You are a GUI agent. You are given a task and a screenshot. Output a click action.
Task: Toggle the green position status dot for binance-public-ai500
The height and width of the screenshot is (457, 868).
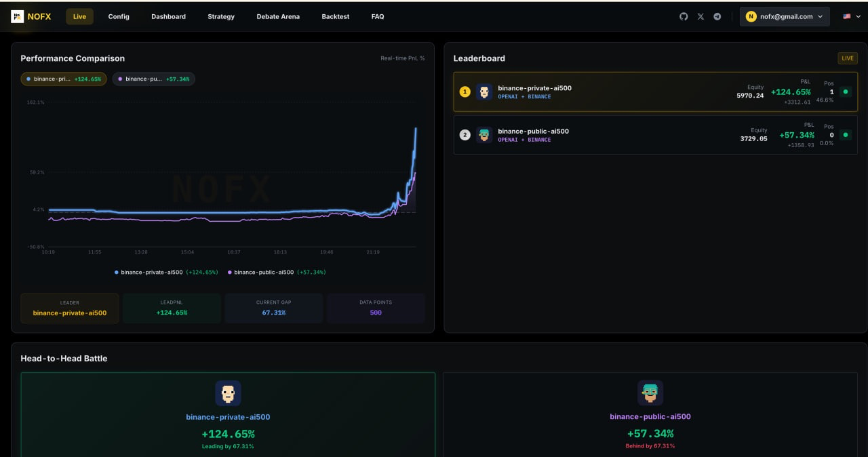tap(846, 135)
